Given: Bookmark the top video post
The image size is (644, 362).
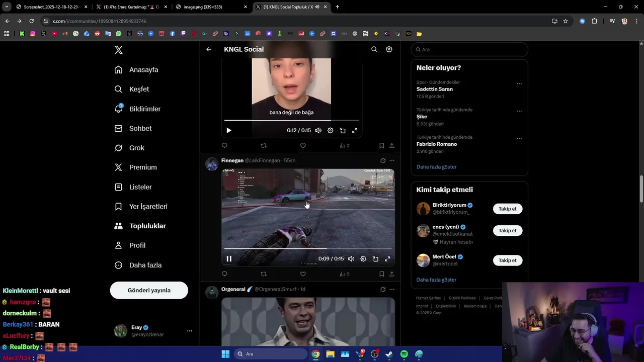Looking at the screenshot, I should (x=382, y=146).
